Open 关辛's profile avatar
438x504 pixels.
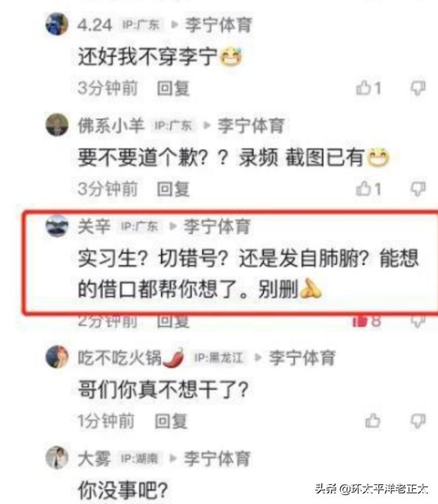[x=57, y=226]
